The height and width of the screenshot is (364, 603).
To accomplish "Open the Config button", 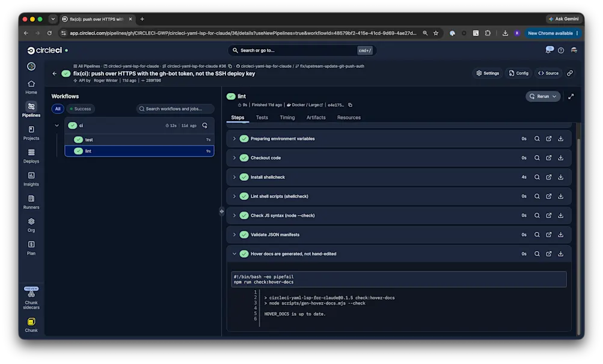I will (518, 73).
